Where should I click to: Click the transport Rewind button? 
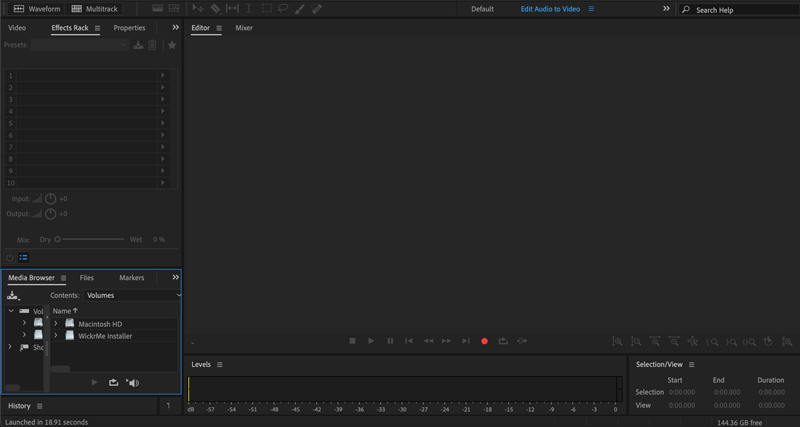(428, 341)
